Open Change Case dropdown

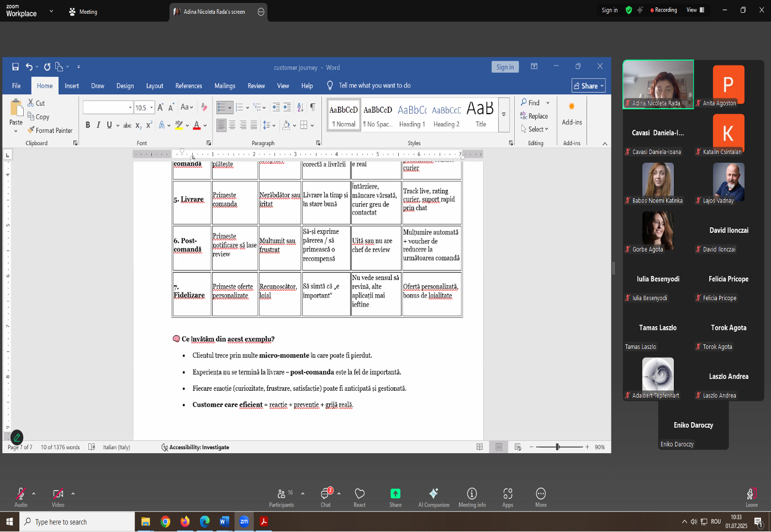coord(187,108)
